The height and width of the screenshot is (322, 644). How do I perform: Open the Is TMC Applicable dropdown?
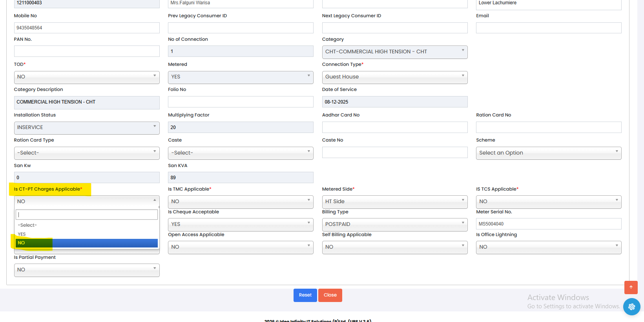click(240, 202)
